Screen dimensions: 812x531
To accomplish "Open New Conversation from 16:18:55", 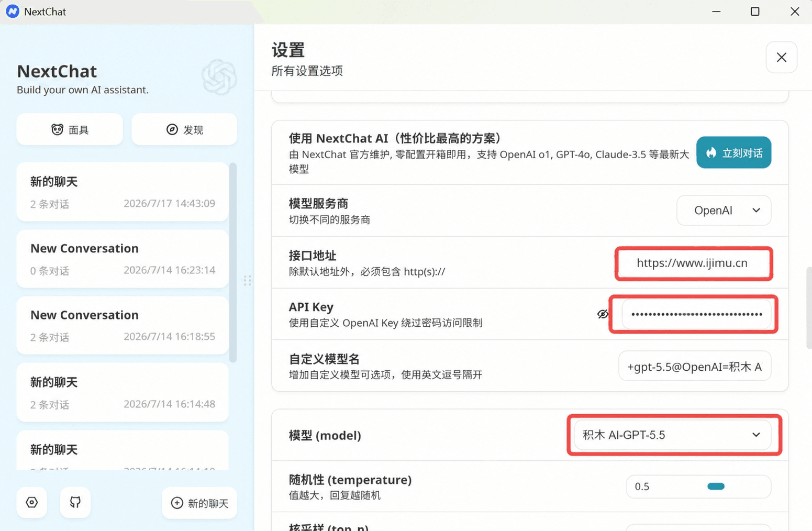I will [123, 325].
